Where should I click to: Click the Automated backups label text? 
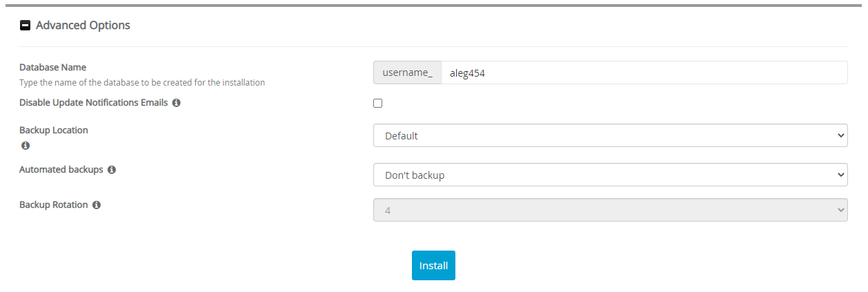point(61,169)
